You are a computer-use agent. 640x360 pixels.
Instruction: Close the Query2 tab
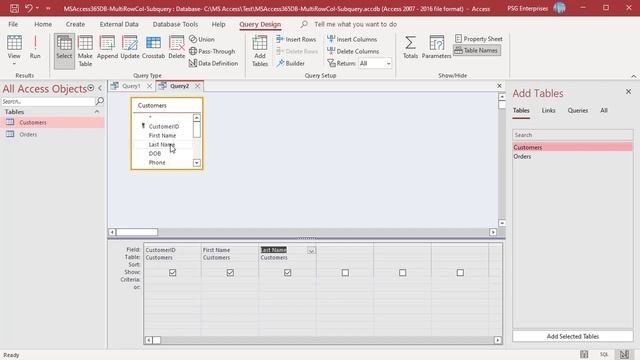[x=198, y=86]
